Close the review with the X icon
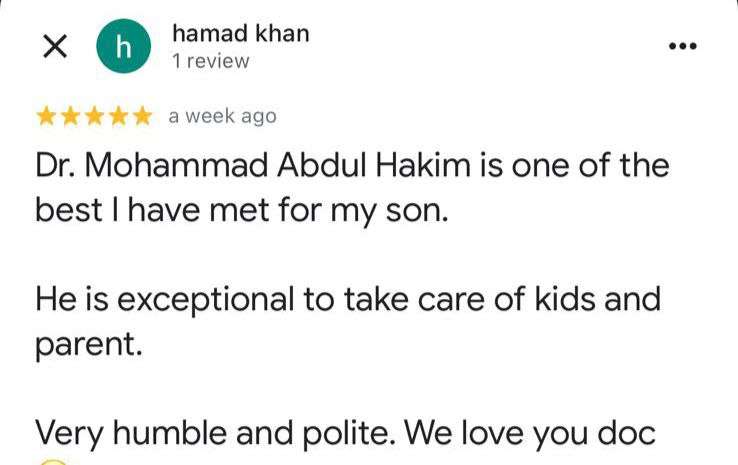Image resolution: width=738 pixels, height=465 pixels. 55,47
